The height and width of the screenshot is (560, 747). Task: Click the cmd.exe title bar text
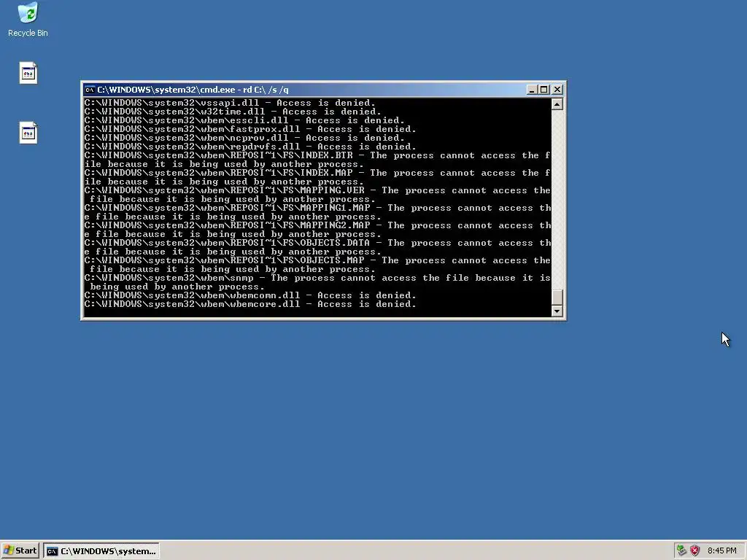193,90
